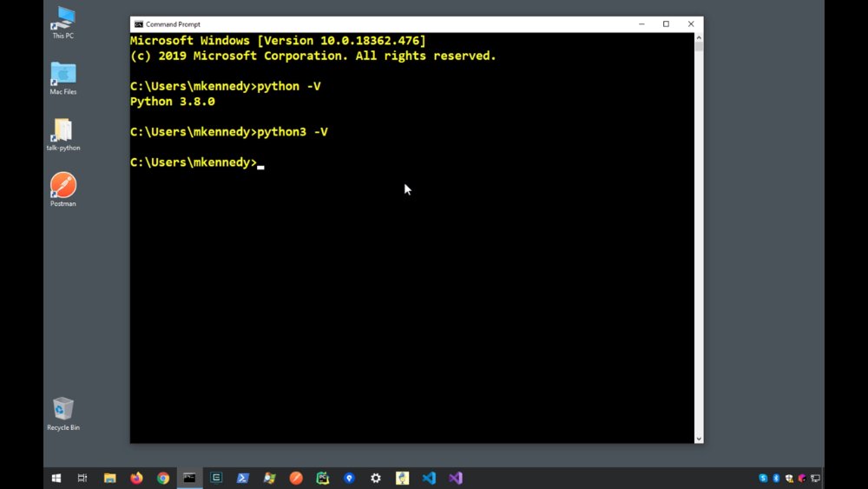Open the Windows Security shield tray icon
The width and height of the screenshot is (868, 489).
[789, 478]
